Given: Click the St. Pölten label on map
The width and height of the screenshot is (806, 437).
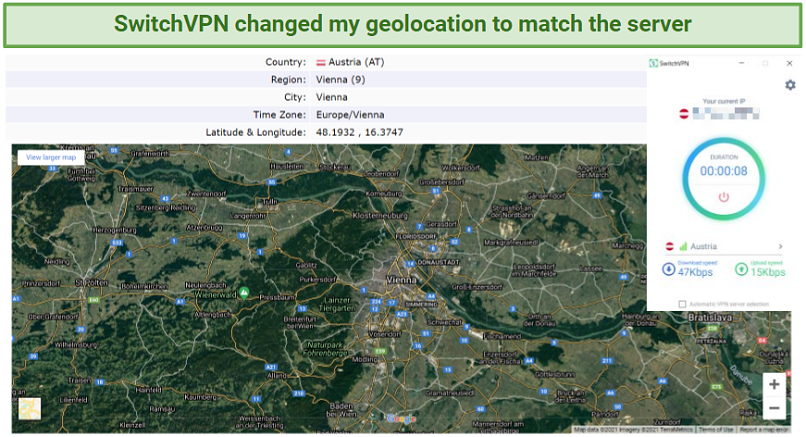Looking at the screenshot, I should tap(91, 283).
